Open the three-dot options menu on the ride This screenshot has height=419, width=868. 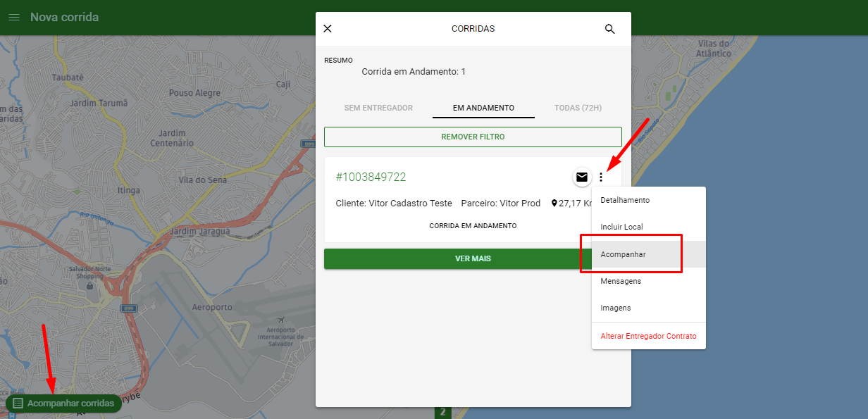[x=601, y=177]
